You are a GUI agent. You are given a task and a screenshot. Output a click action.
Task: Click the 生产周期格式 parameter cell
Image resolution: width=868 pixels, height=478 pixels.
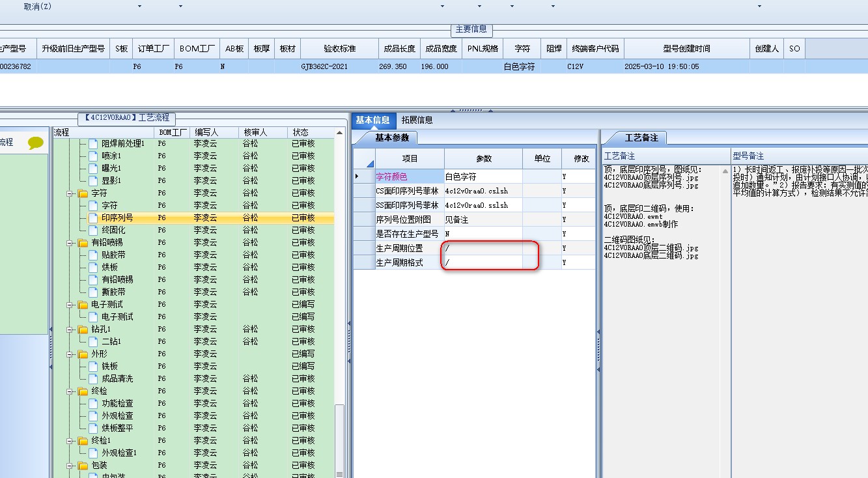tap(483, 262)
